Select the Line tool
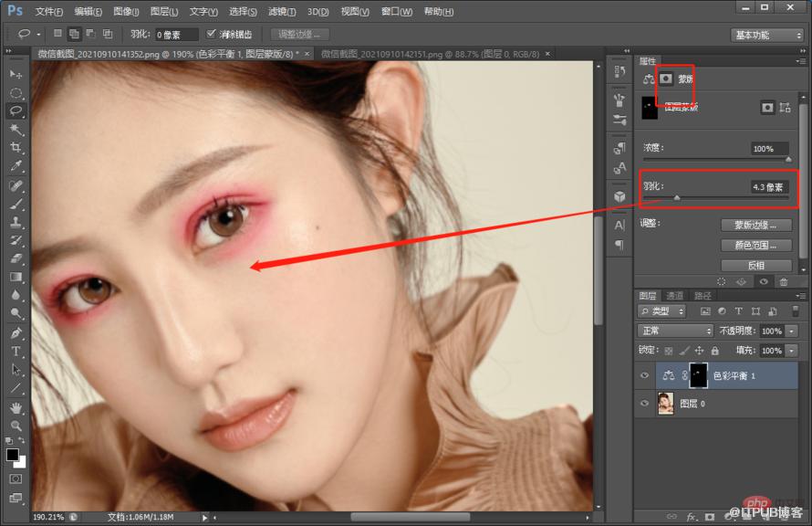This screenshot has width=812, height=526. coord(16,387)
